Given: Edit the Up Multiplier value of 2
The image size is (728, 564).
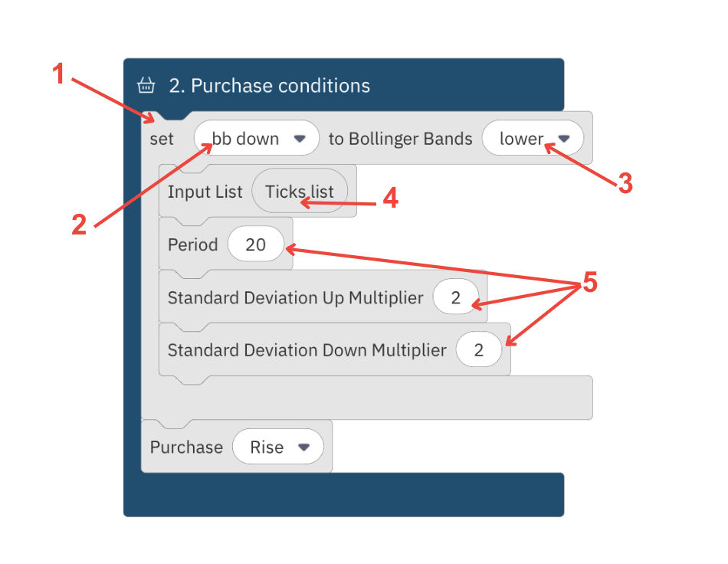Looking at the screenshot, I should [x=457, y=297].
